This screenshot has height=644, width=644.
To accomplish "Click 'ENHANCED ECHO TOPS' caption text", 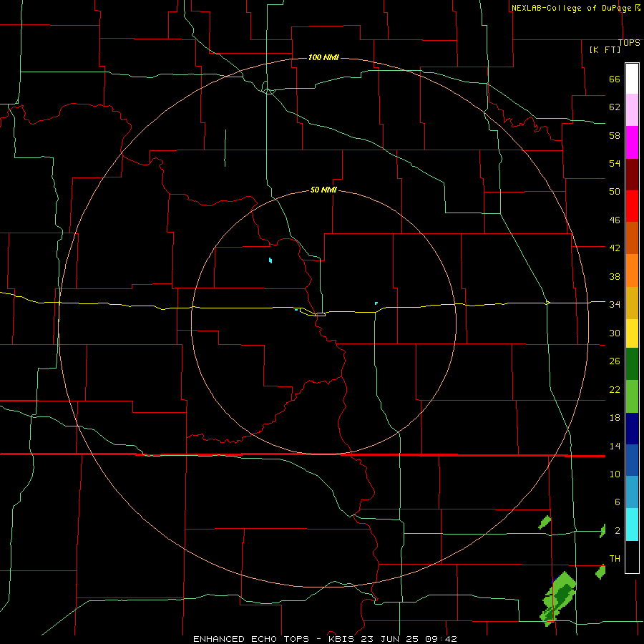I will click(x=251, y=639).
